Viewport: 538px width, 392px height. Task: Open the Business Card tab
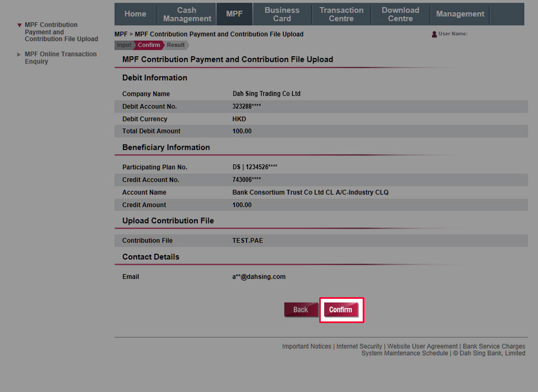[x=282, y=14]
